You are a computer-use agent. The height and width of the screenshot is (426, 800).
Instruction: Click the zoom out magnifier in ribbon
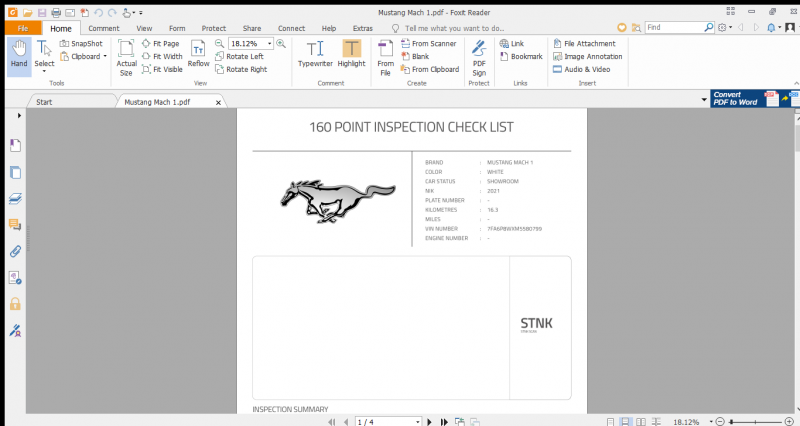(219, 43)
